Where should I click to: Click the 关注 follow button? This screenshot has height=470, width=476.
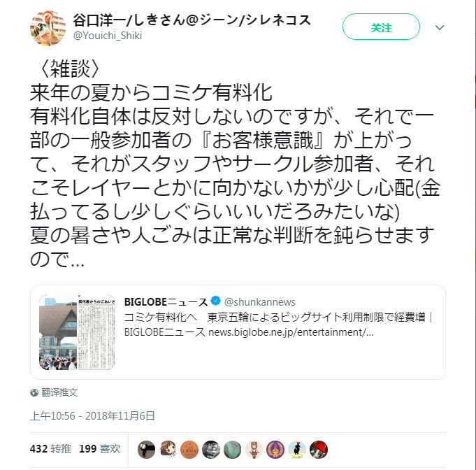[381, 27]
